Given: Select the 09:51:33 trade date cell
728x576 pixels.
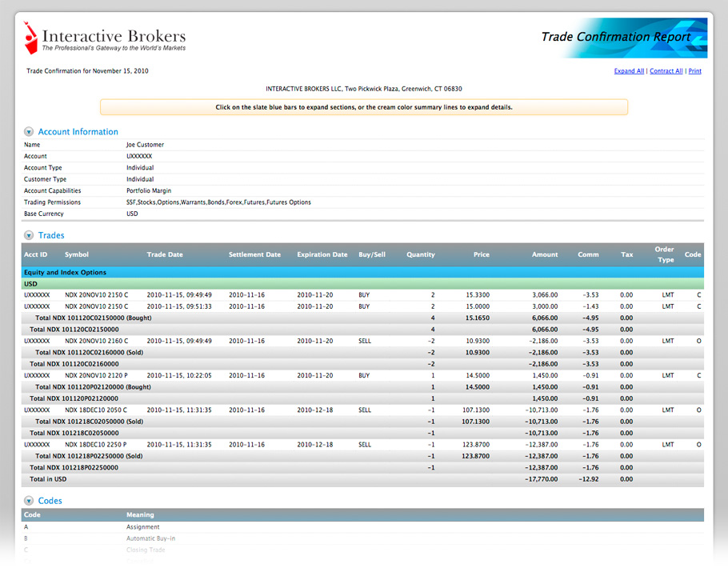Looking at the screenshot, I should 179,306.
